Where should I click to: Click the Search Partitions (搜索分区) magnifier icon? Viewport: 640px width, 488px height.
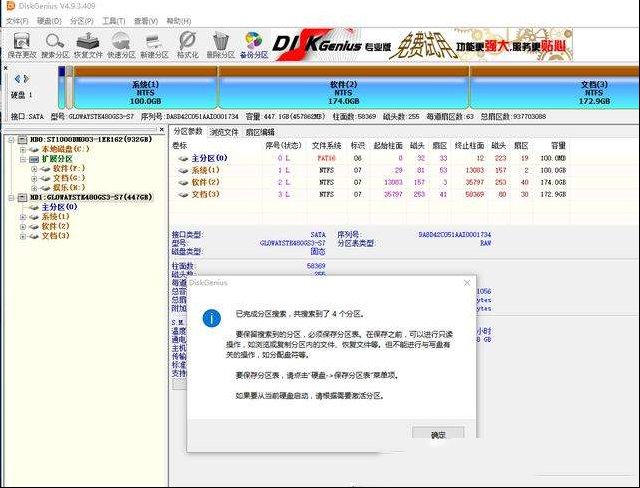(55, 45)
